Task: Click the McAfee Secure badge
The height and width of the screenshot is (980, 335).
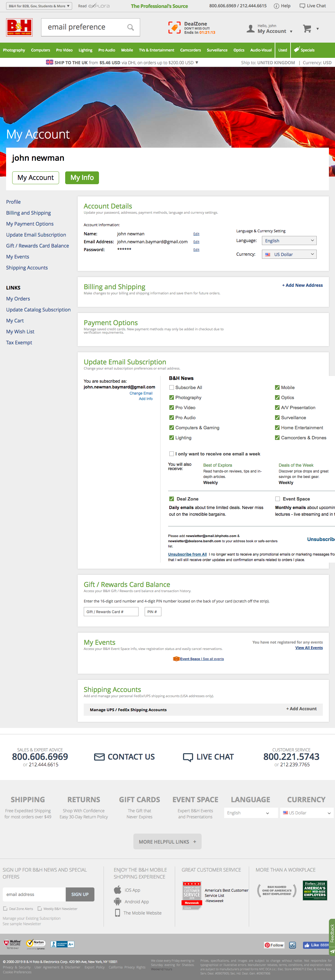Action: coord(12,944)
